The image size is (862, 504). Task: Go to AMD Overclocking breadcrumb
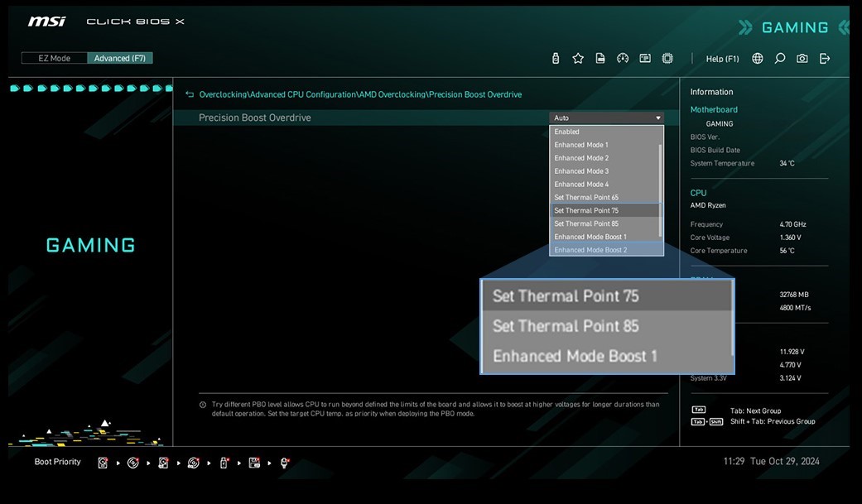(393, 94)
